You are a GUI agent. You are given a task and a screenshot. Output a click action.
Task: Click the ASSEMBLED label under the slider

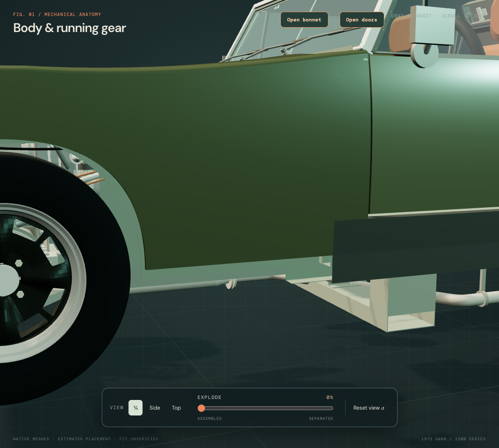(x=209, y=418)
